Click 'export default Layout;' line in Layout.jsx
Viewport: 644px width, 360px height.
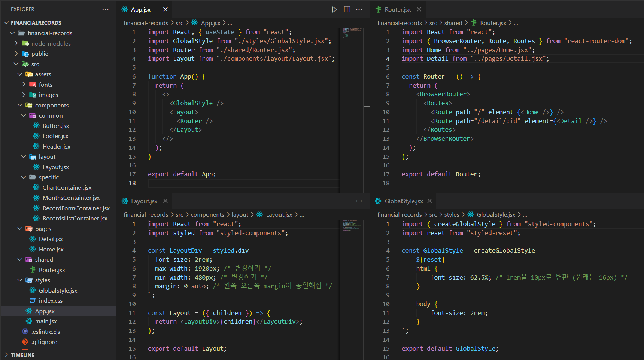(x=187, y=348)
